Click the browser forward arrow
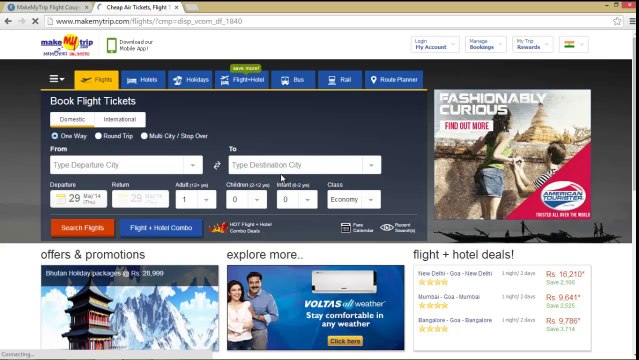This screenshot has width=639, height=360. click(x=22, y=21)
